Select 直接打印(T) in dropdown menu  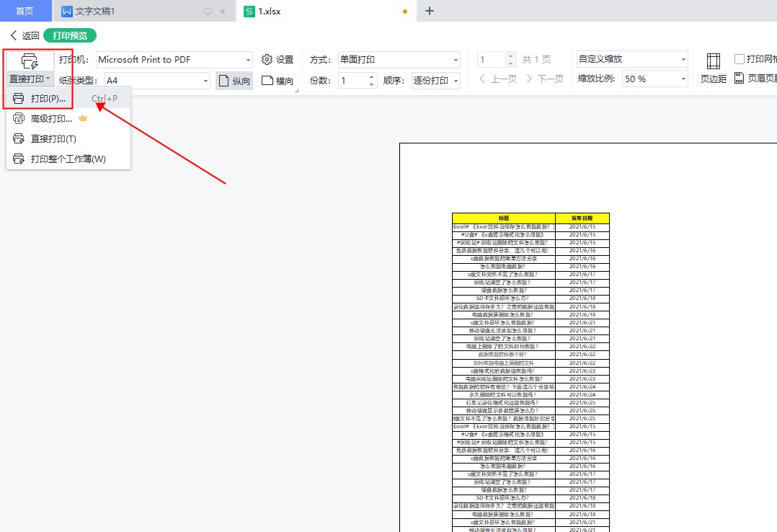(x=53, y=138)
